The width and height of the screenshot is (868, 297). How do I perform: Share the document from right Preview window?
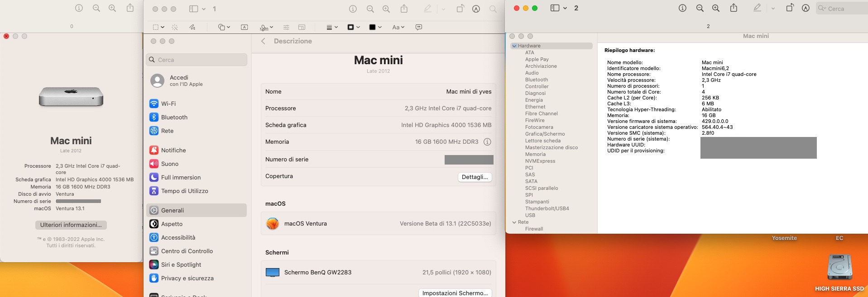(x=734, y=8)
